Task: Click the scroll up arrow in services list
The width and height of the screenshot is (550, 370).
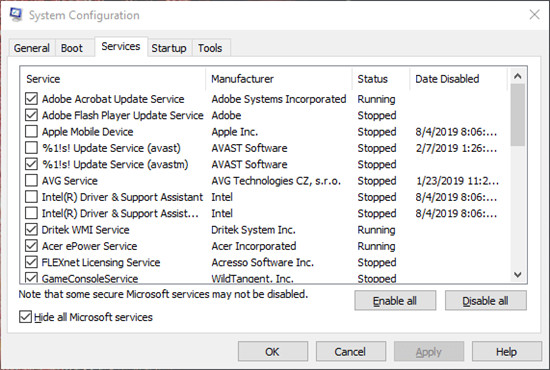Action: click(518, 76)
